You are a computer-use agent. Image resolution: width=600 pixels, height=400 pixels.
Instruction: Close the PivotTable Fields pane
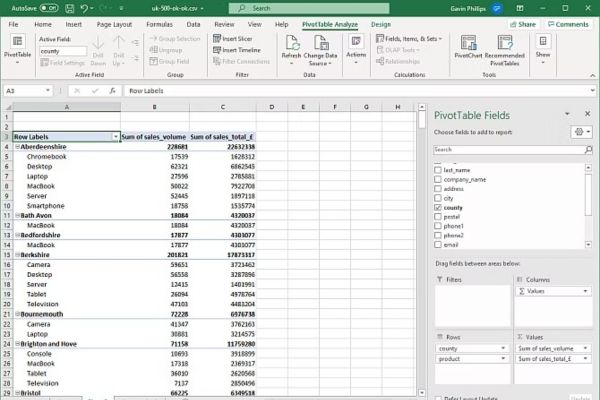tap(587, 114)
